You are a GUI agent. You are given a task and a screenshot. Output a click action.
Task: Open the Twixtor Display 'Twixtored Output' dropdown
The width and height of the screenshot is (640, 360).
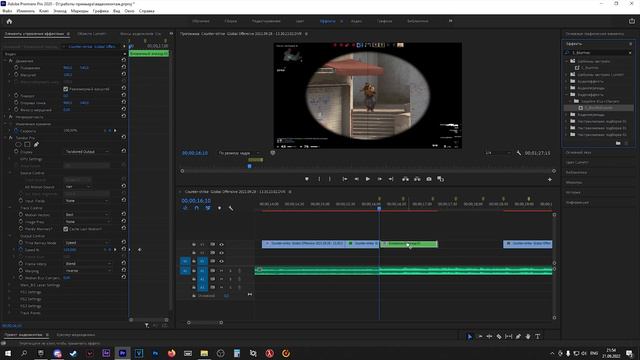click(87, 152)
